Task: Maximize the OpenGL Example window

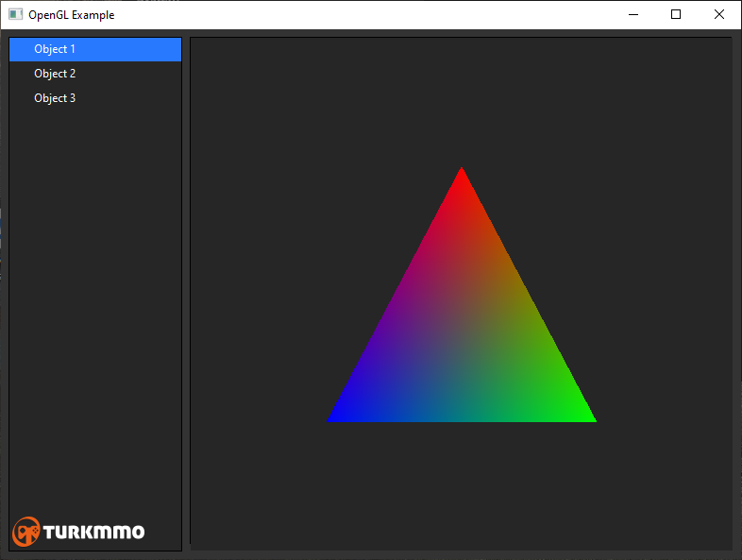Action: click(676, 15)
